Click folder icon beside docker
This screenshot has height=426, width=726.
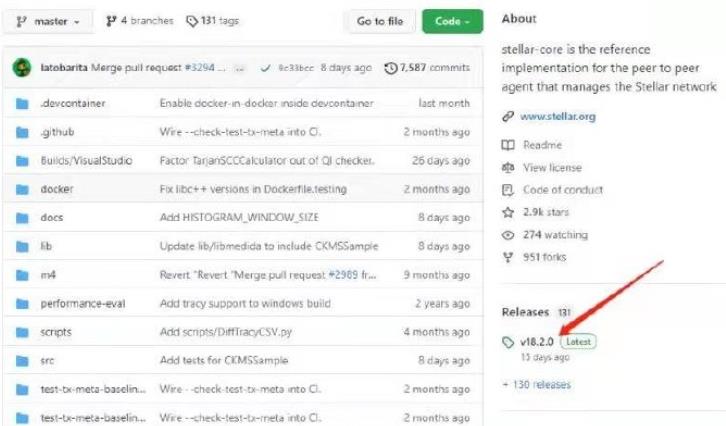coord(22,189)
